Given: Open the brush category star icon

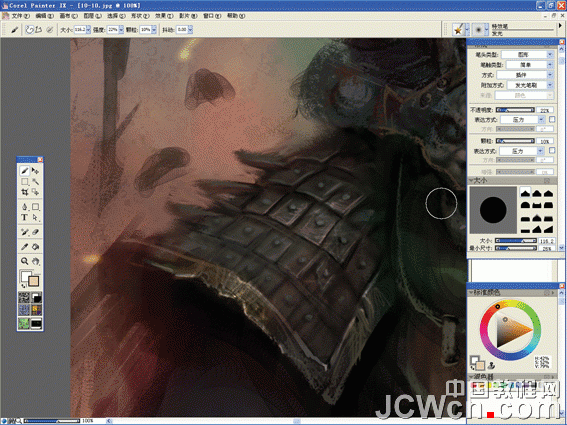Looking at the screenshot, I should [458, 29].
